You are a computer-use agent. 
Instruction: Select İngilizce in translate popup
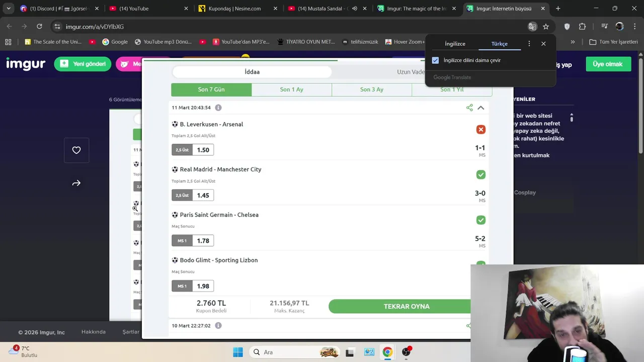click(x=455, y=44)
